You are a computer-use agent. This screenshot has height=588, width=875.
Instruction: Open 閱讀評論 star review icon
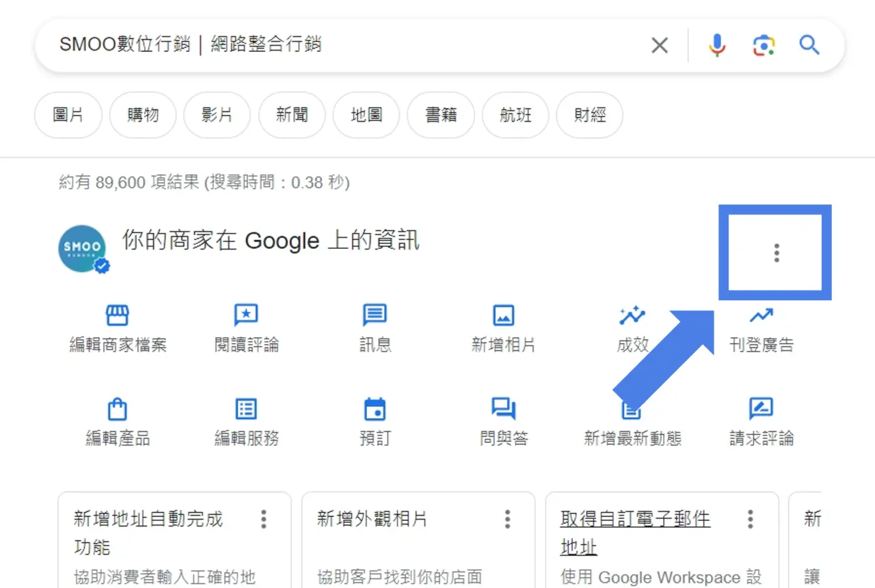click(246, 315)
